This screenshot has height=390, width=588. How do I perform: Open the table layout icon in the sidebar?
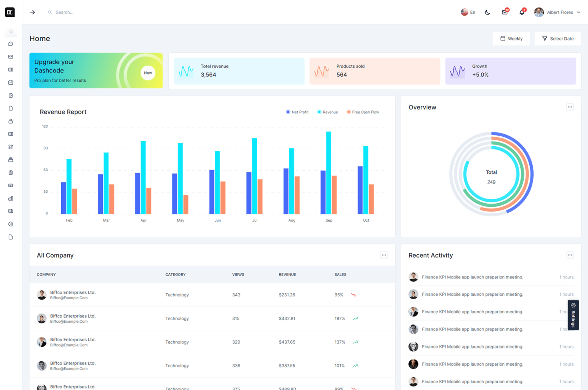point(11,186)
